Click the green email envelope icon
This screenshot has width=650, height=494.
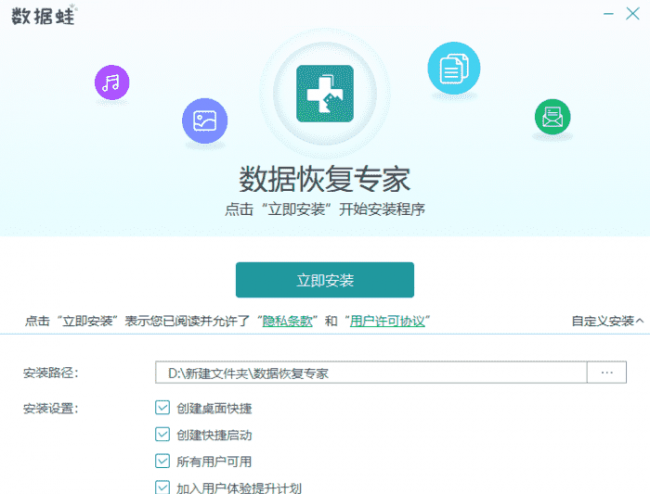click(x=553, y=117)
